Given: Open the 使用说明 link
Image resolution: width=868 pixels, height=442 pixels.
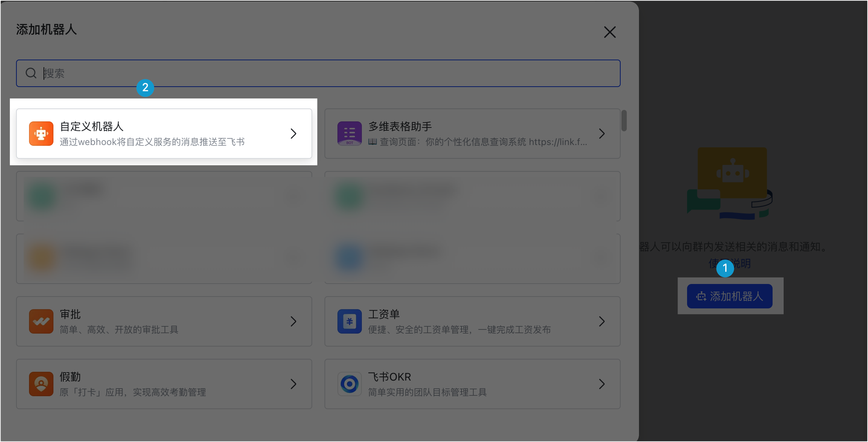Looking at the screenshot, I should tap(730, 263).
